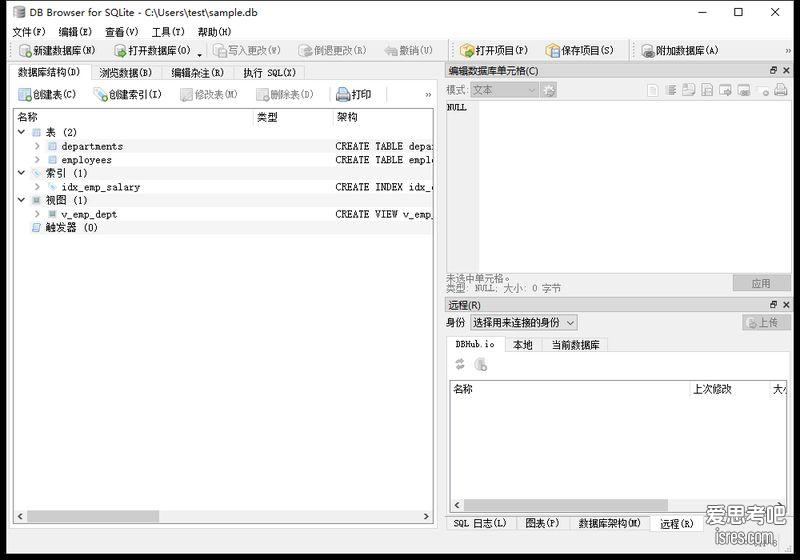The height and width of the screenshot is (560, 800).
Task: Float the 编辑数据库单元格 panel
Action: (773, 70)
